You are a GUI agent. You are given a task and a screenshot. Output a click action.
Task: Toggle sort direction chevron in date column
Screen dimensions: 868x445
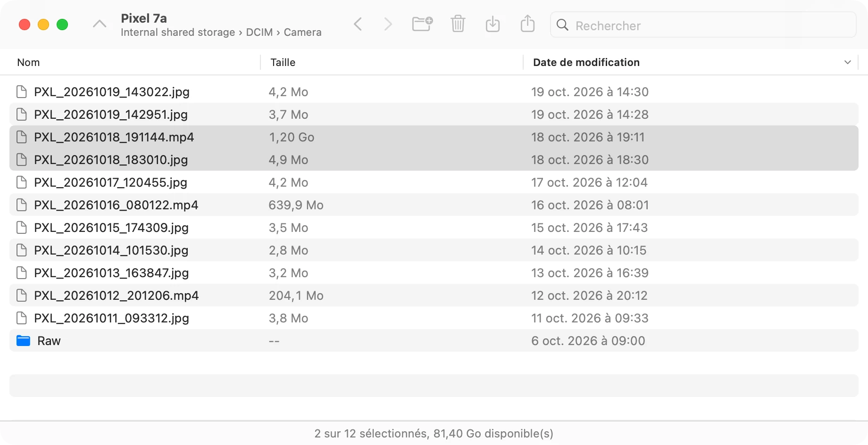(x=847, y=62)
